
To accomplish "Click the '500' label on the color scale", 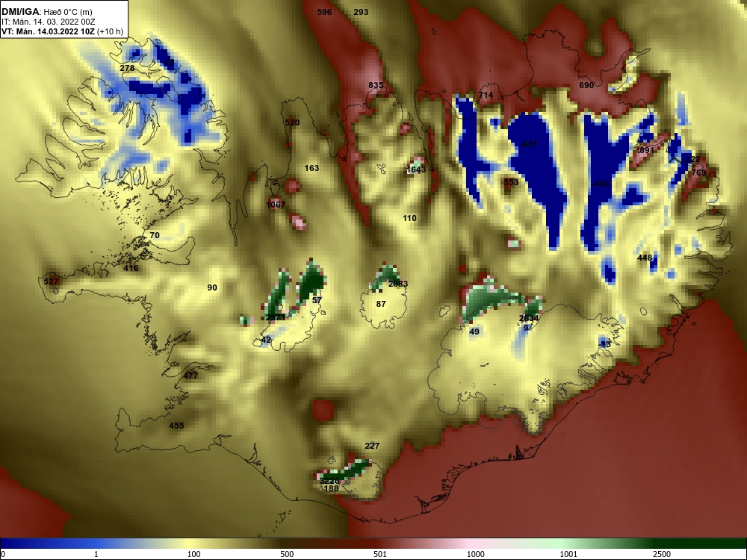I will pos(287,554).
